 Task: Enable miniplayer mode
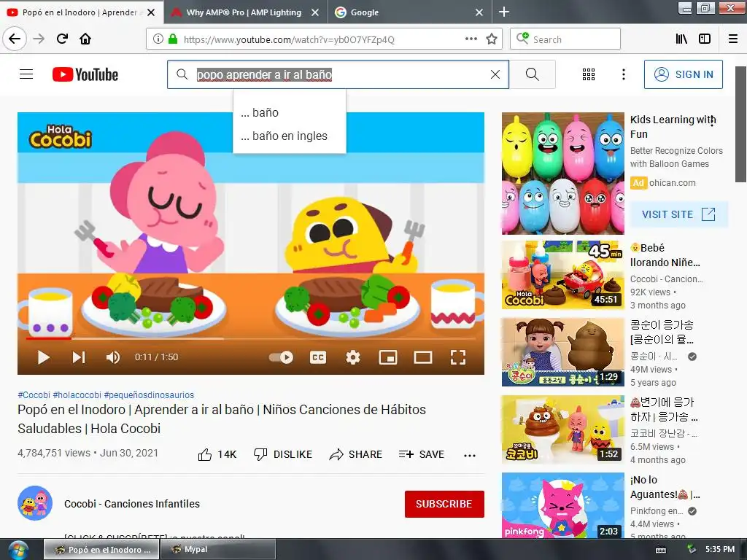388,357
